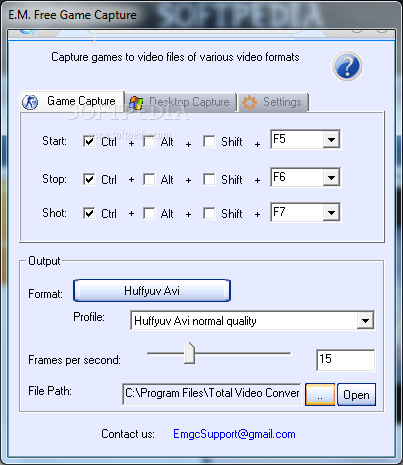
Task: Browse for output folder with '..' button
Action: 320,394
